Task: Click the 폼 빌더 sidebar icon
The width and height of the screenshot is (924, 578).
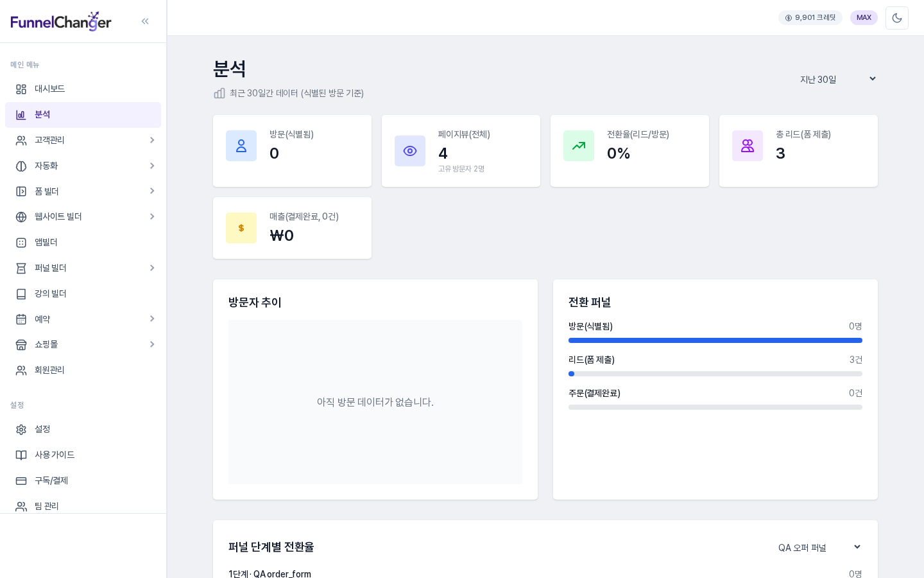Action: (21, 191)
